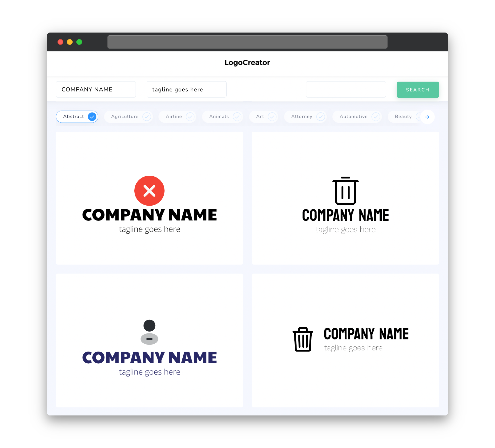495x448 pixels.
Task: Toggle the Abstract category filter
Action: point(78,116)
